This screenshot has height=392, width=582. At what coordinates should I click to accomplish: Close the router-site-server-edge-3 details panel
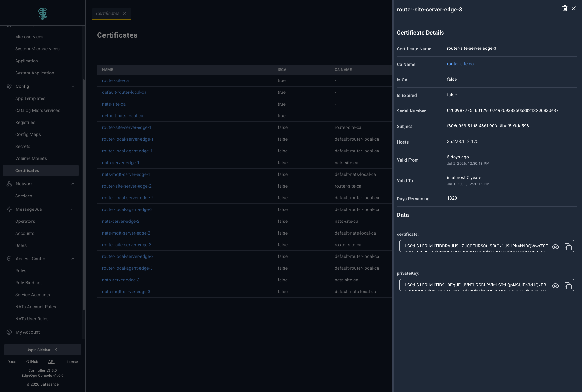(x=574, y=9)
